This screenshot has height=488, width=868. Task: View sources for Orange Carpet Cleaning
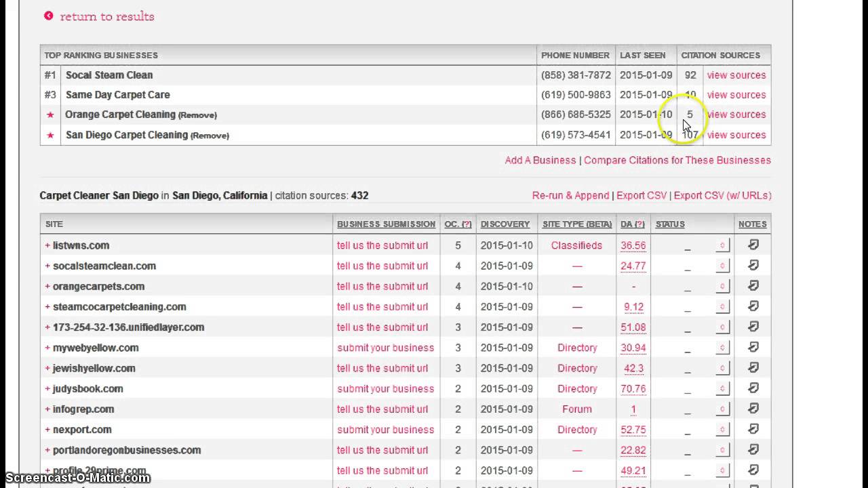pos(736,115)
